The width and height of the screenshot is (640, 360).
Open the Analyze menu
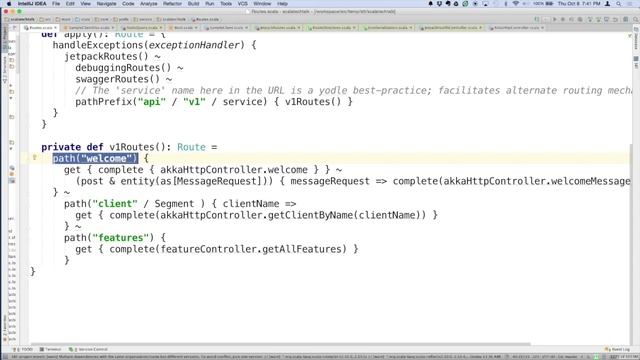pos(149,4)
